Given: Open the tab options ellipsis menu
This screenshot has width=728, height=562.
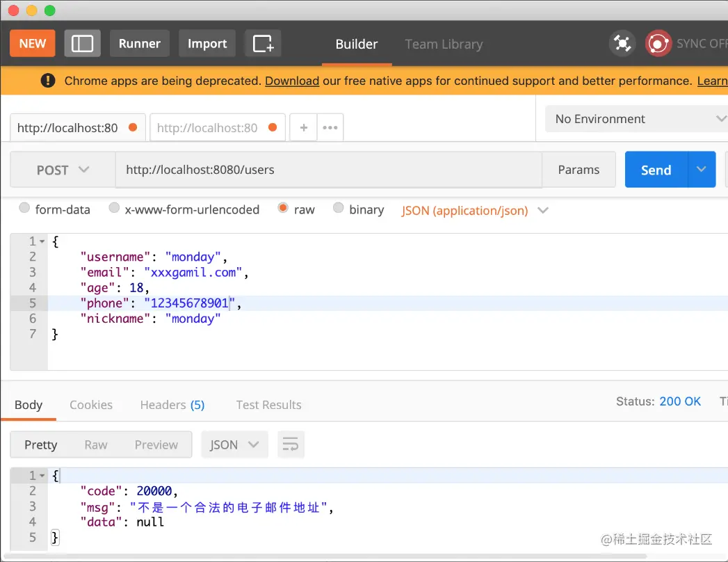Looking at the screenshot, I should (x=330, y=127).
